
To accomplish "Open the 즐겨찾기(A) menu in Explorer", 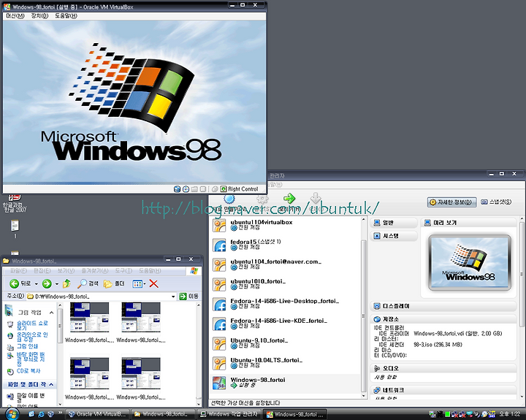I will click(95, 271).
